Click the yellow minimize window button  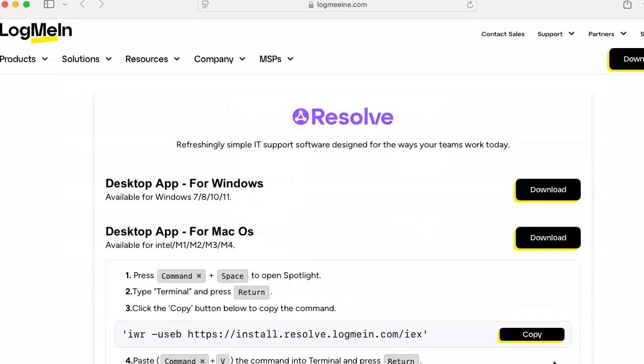tap(16, 4)
